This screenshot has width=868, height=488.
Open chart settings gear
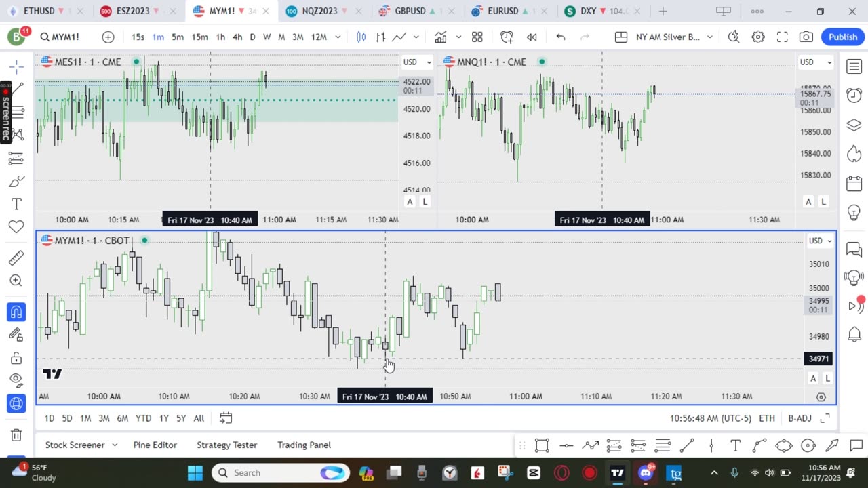pos(758,37)
